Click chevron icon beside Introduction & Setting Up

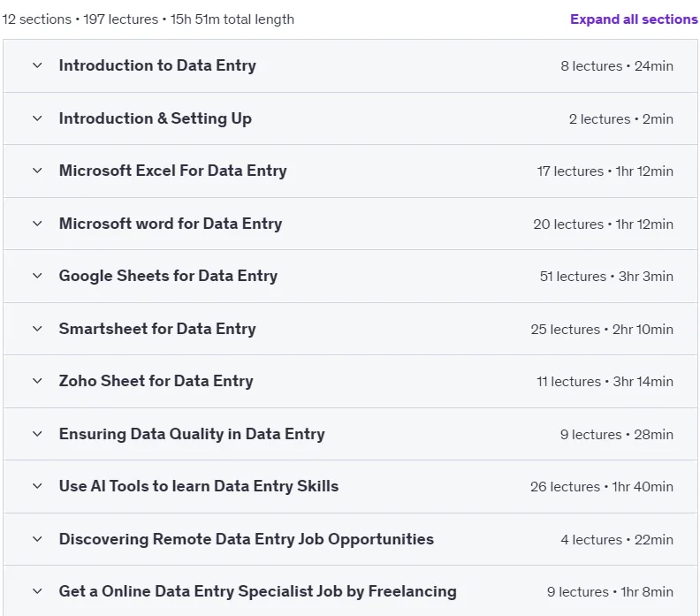[37, 118]
